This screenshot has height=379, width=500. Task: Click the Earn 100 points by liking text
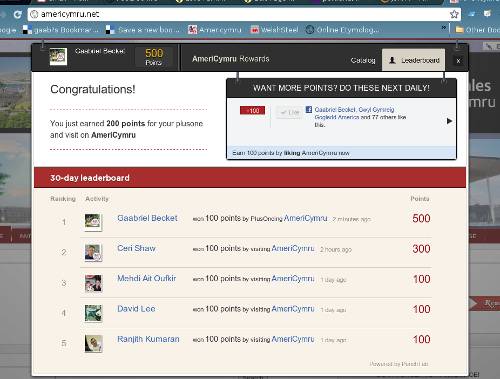tap(291, 153)
